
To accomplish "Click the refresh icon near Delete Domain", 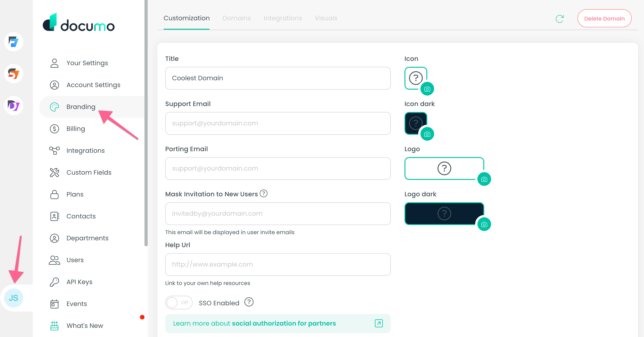I will [559, 18].
